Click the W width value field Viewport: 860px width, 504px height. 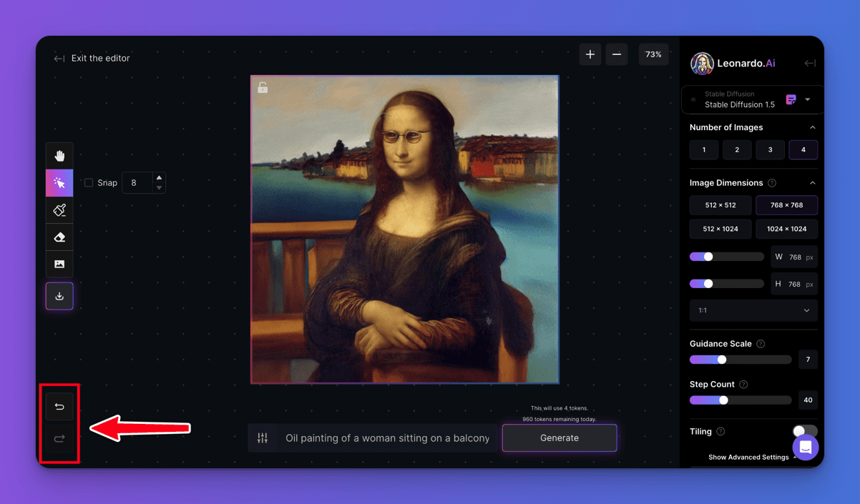pyautogui.click(x=794, y=257)
